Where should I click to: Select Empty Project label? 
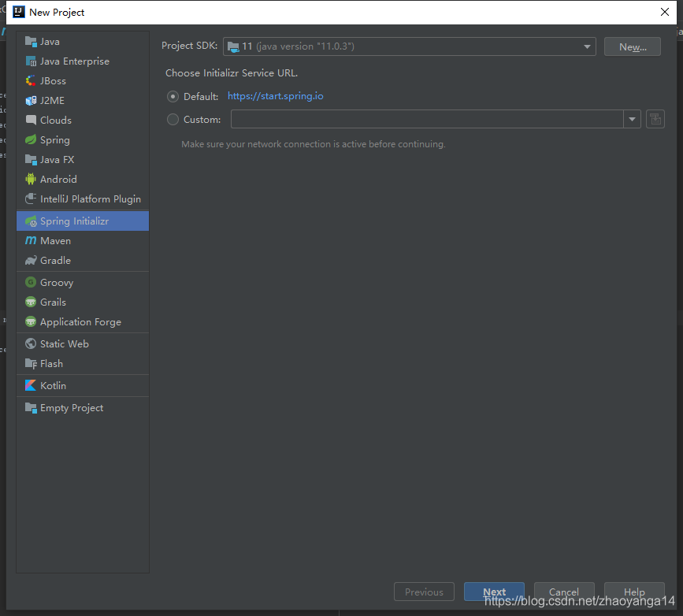click(72, 408)
